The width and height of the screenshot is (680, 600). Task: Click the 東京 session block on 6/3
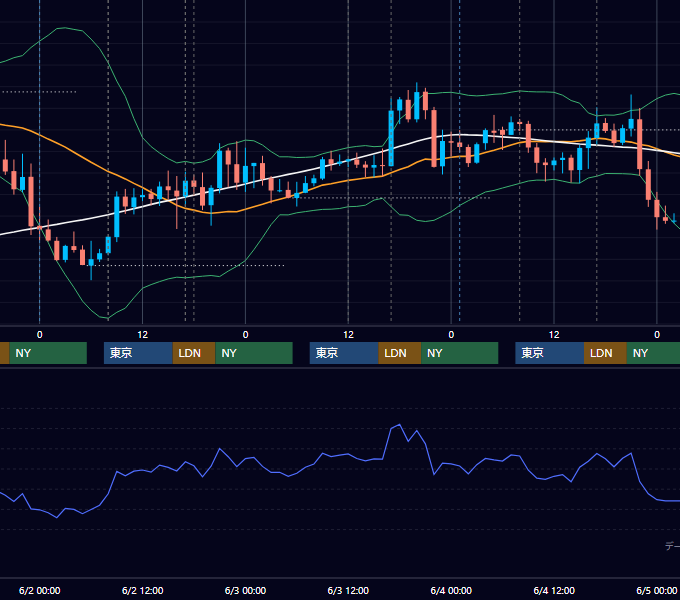tap(344, 353)
